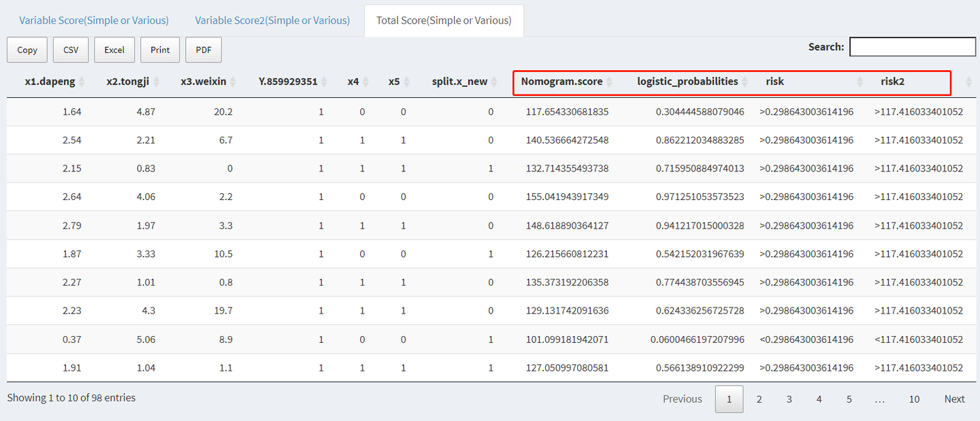Download table as PDF
Screen dimensions: 980x421
[203, 50]
